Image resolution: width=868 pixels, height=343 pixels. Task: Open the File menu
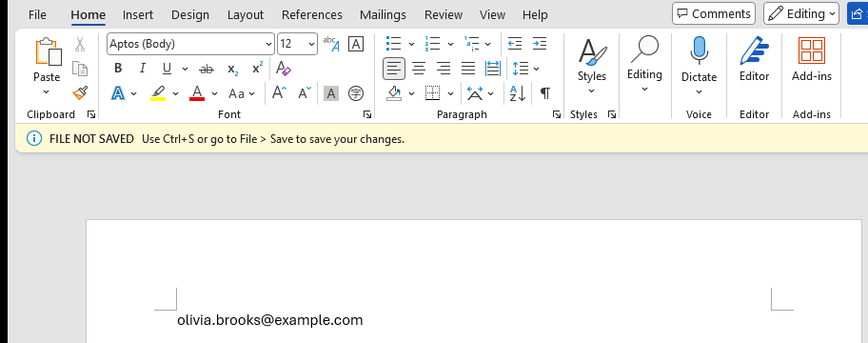[37, 14]
